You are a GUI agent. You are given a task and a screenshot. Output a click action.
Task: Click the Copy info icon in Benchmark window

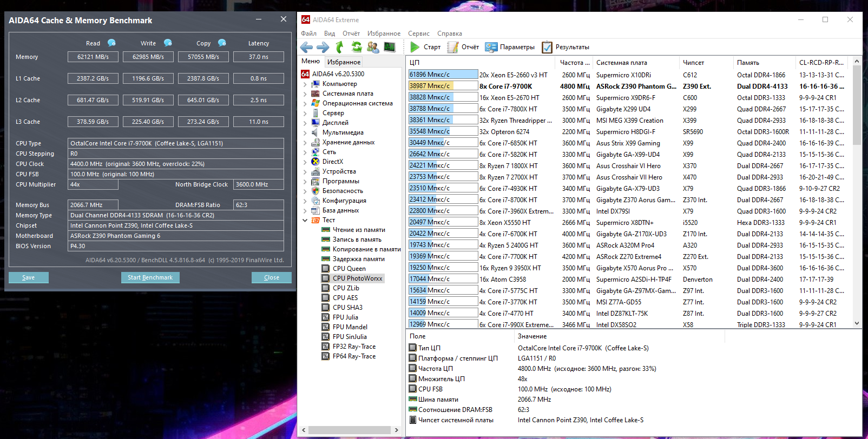click(222, 43)
